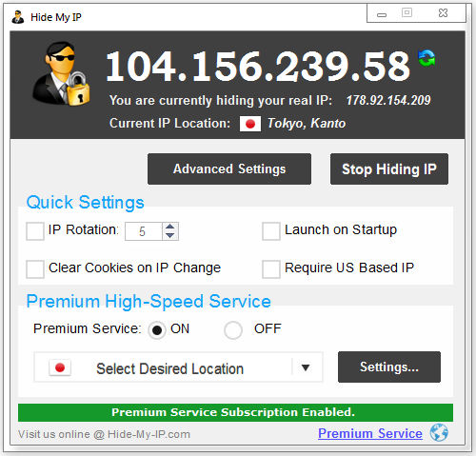Click Stop Hiding IP button
Screen dimensions: 476x456
tap(389, 169)
